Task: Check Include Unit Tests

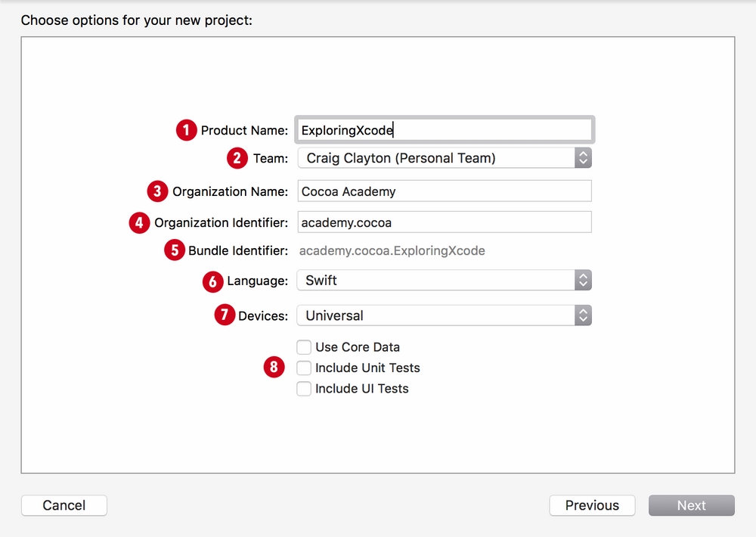Action: (304, 368)
